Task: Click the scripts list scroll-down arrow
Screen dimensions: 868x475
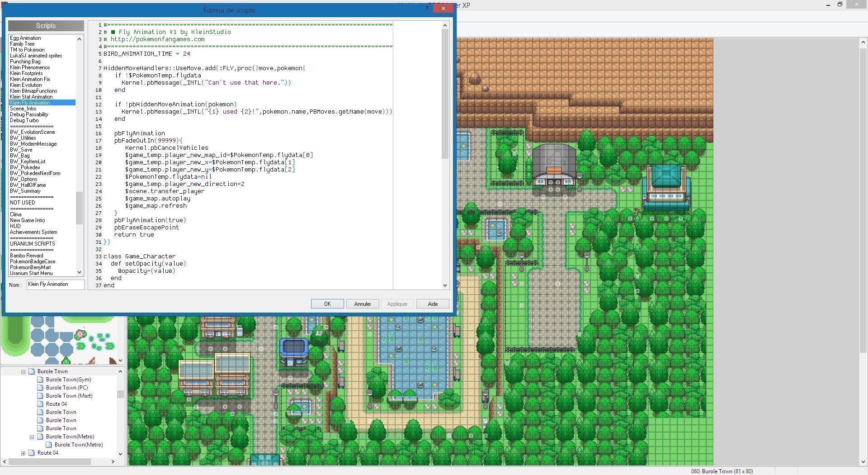Action: coord(80,272)
